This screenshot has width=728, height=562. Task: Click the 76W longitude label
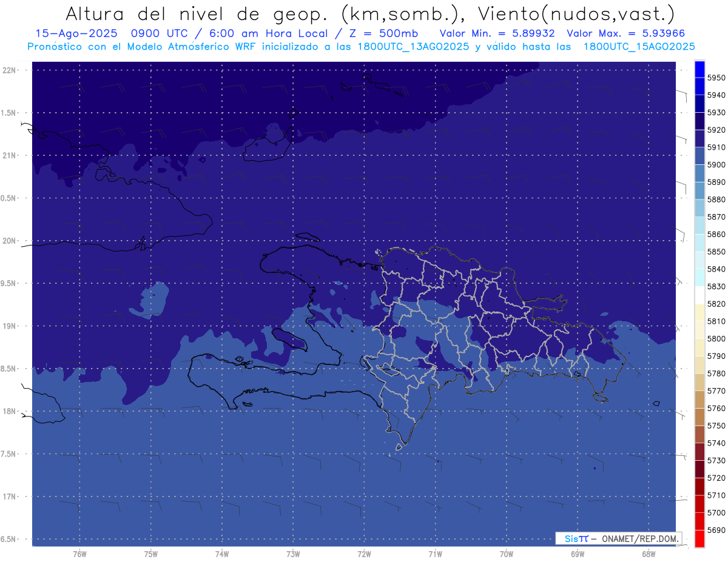[79, 553]
